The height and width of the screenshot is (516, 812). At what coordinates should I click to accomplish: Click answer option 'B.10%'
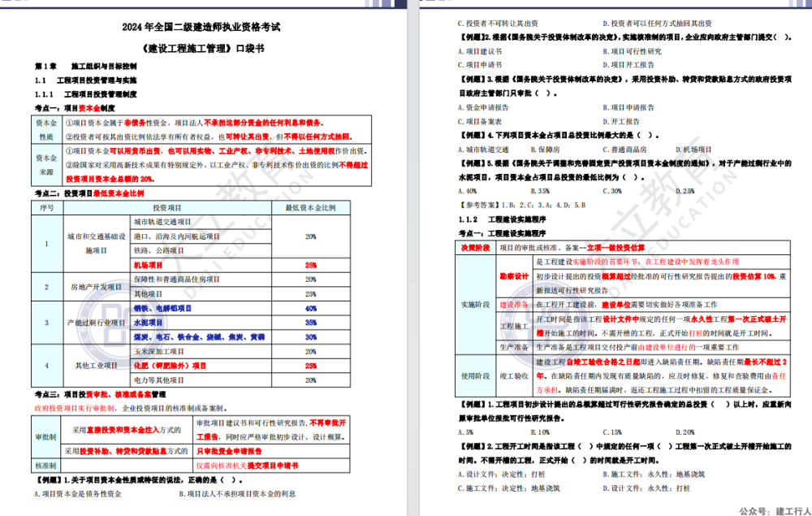click(x=540, y=432)
